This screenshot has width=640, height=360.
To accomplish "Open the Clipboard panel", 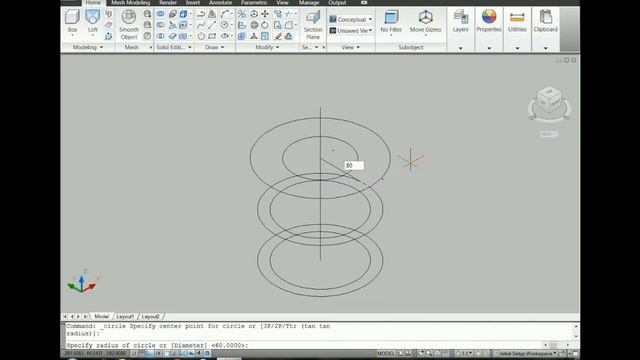I will [545, 22].
